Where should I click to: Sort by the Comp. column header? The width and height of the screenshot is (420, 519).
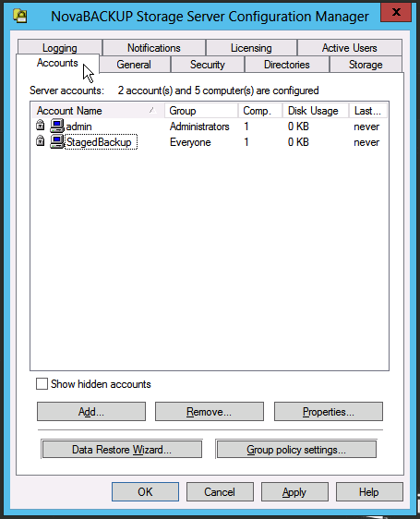coord(260,111)
